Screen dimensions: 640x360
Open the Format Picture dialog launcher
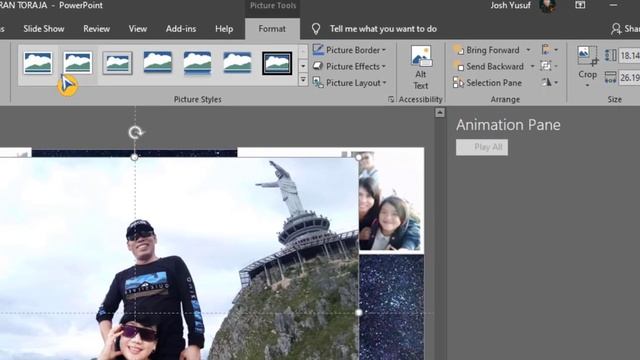click(391, 99)
